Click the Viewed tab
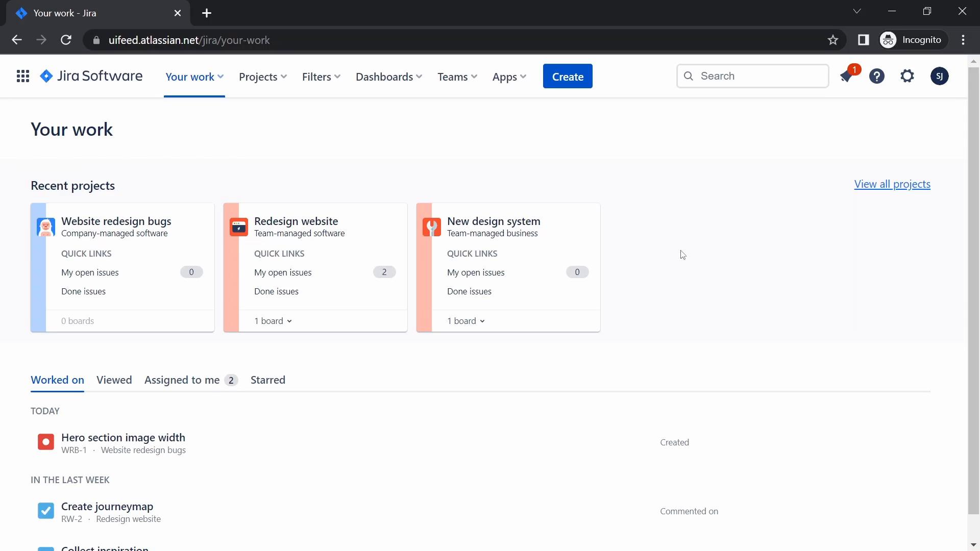 (114, 380)
